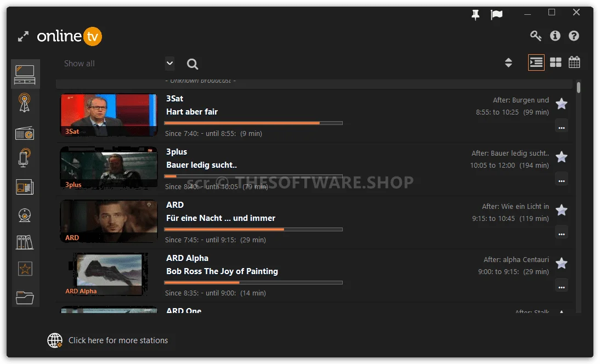
Task: Click the search magnifier icon
Action: [x=193, y=64]
